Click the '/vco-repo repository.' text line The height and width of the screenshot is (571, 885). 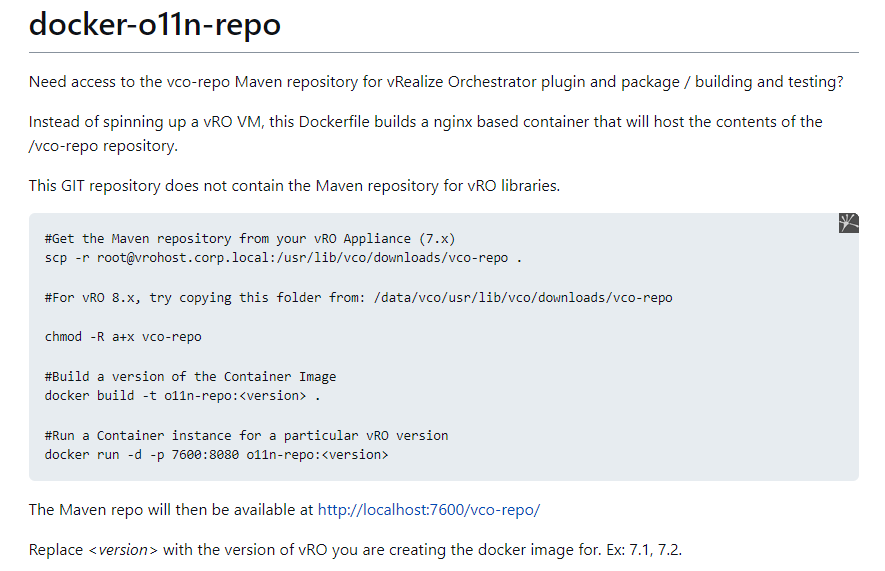pyautogui.click(x=103, y=146)
